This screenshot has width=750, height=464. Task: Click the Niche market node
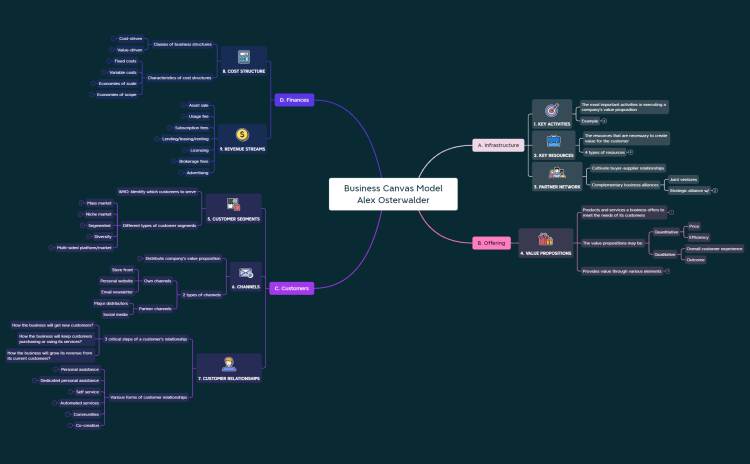99,214
